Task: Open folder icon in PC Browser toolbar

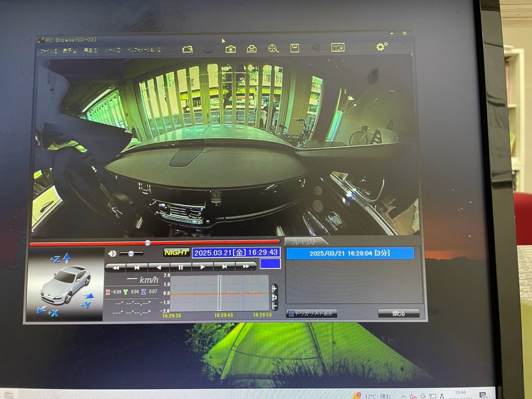Action: click(187, 49)
